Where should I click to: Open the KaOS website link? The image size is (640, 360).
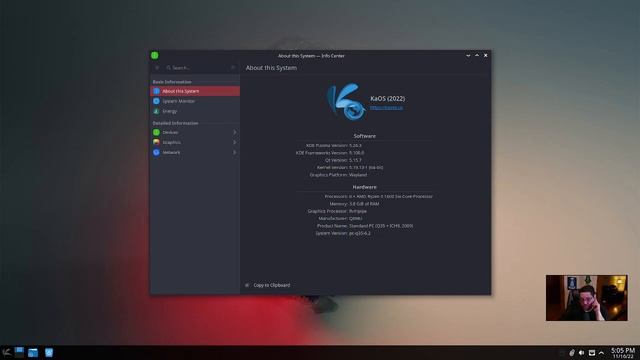387,108
